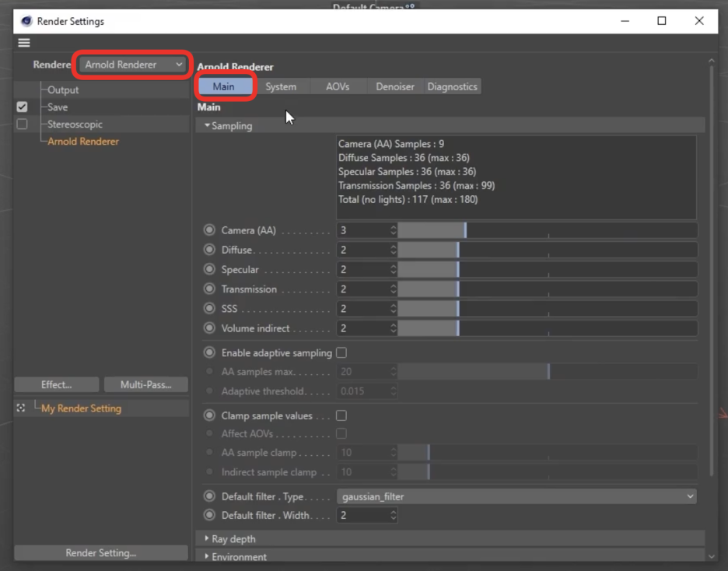Screen dimensions: 728x571
Task: Uncheck the Save checkbox
Action: 22,107
